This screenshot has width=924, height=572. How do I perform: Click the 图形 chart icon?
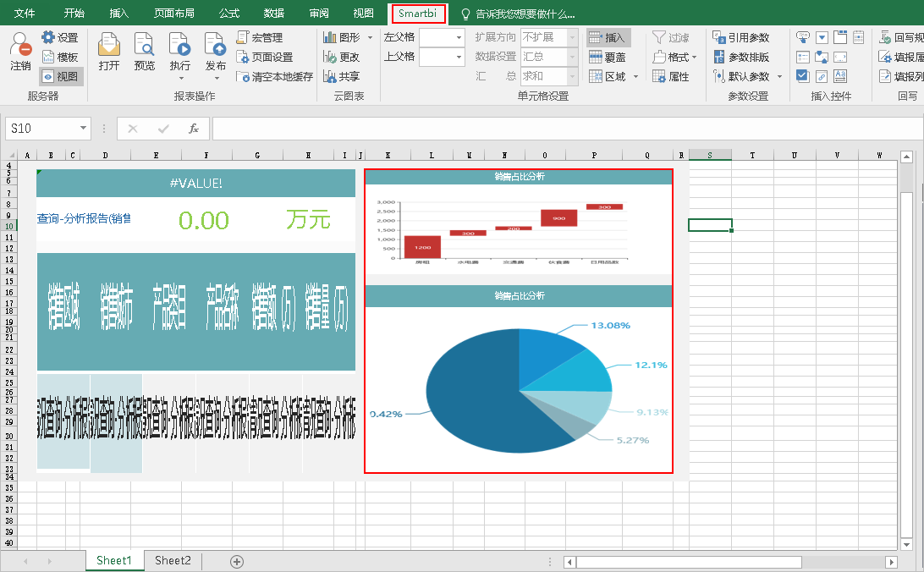click(329, 38)
